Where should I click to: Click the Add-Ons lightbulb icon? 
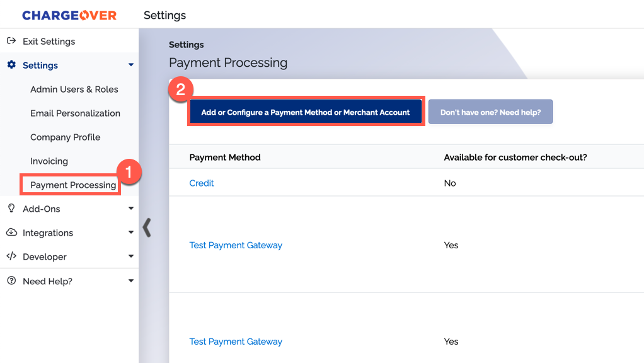point(11,208)
